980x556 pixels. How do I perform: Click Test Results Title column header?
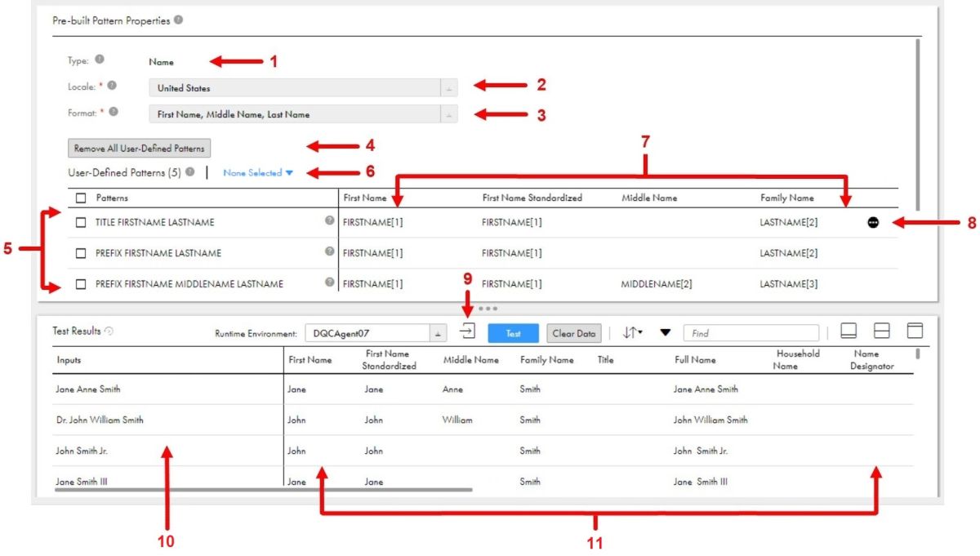click(x=605, y=360)
